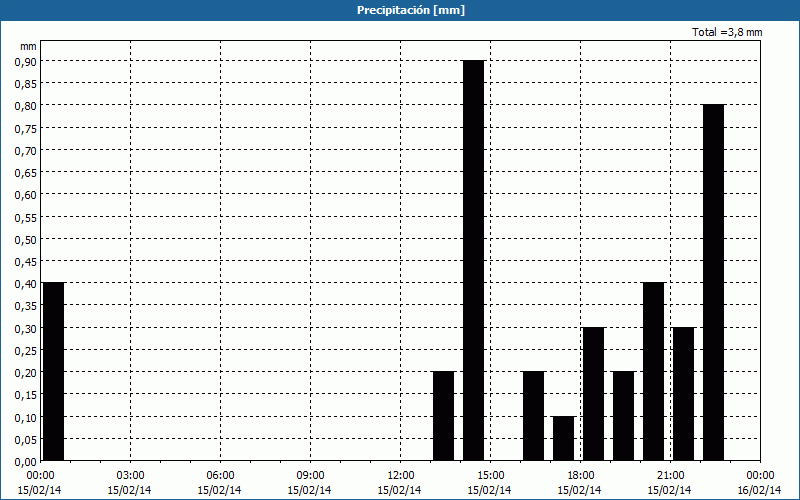Click the 0,10 y-axis label
The width and height of the screenshot is (800, 500).
pos(26,417)
